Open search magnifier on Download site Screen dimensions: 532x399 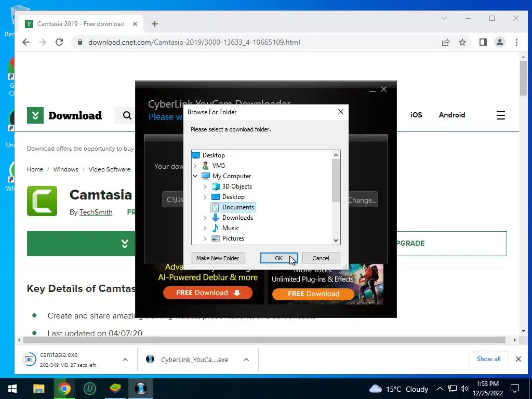pyautogui.click(x=127, y=115)
